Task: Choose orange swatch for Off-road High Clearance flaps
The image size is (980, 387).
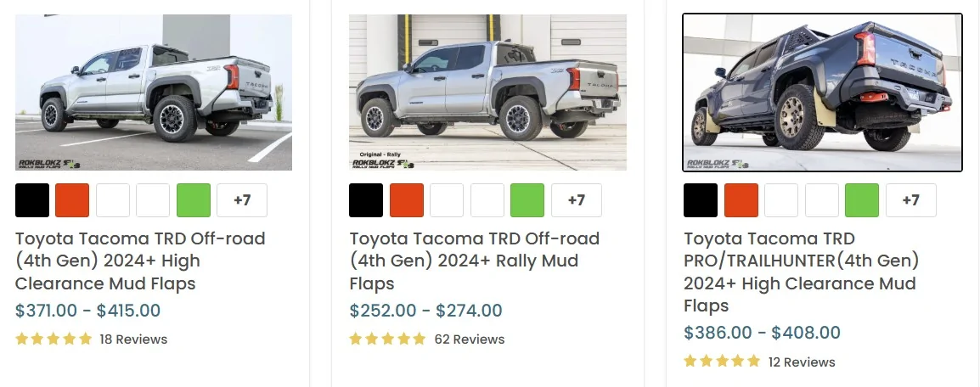Action: pyautogui.click(x=72, y=200)
